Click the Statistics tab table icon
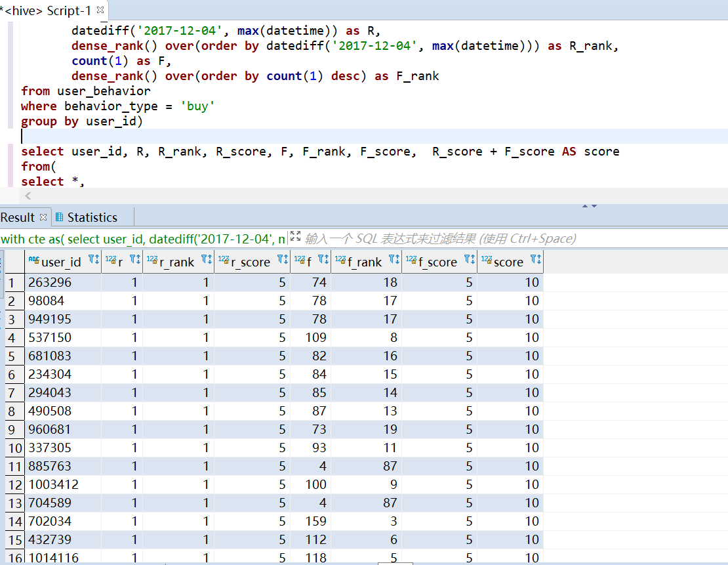728x565 pixels. 60,217
